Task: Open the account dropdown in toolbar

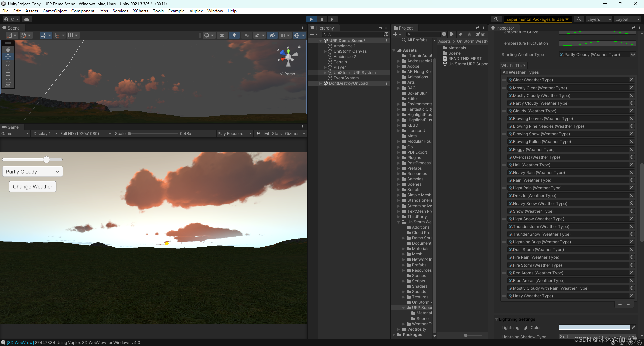Action: [12, 19]
